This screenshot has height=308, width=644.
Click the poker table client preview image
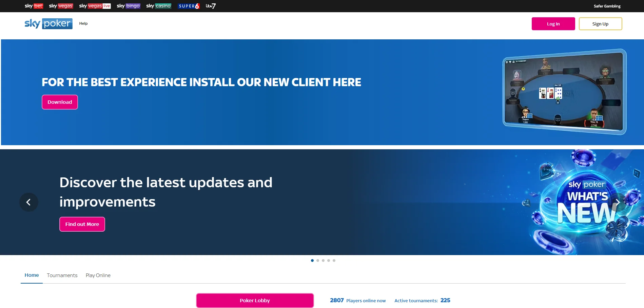(565, 92)
